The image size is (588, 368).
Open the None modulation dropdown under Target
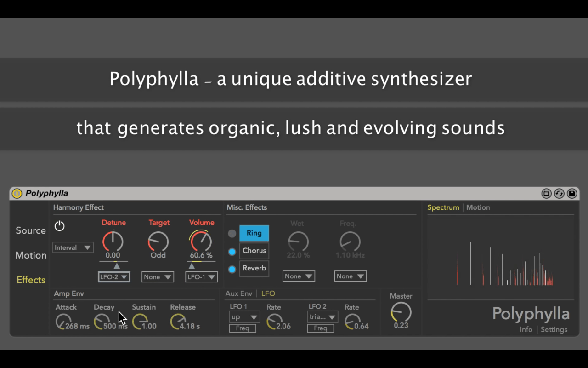point(158,277)
